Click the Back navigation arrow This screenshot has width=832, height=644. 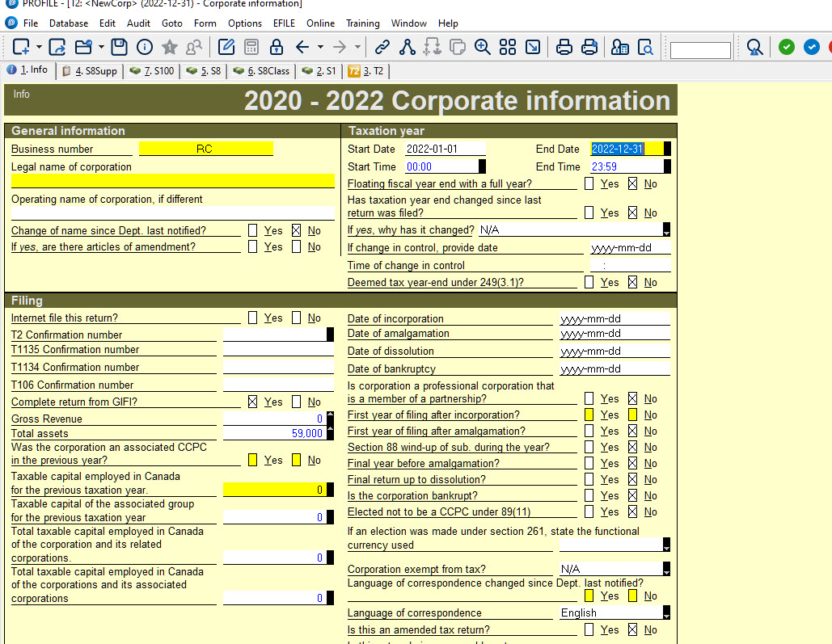coord(302,47)
